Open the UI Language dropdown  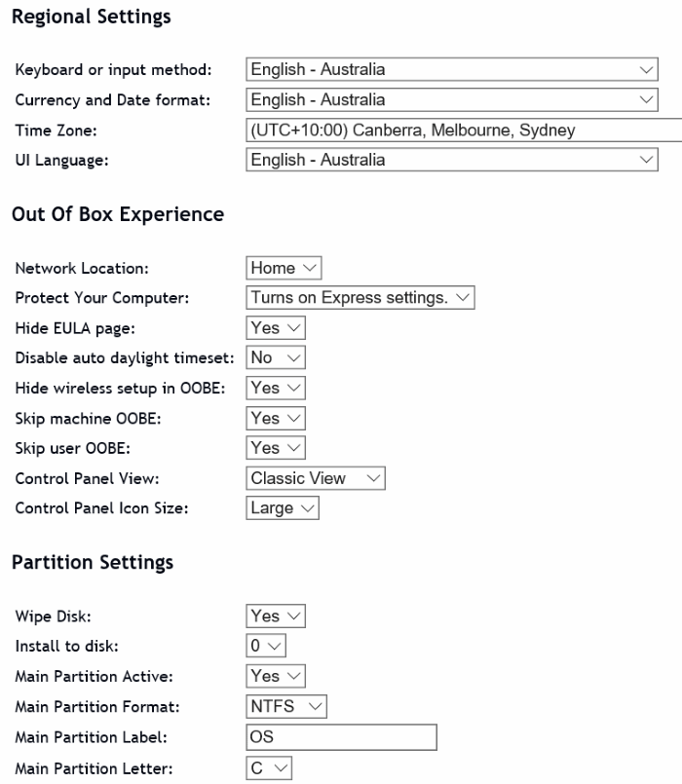(452, 160)
